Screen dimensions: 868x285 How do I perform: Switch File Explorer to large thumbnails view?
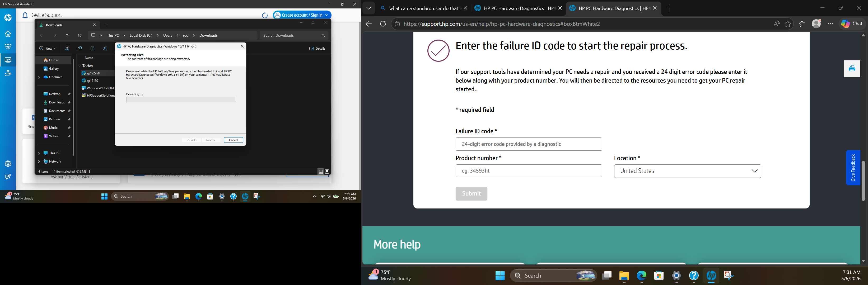click(327, 172)
